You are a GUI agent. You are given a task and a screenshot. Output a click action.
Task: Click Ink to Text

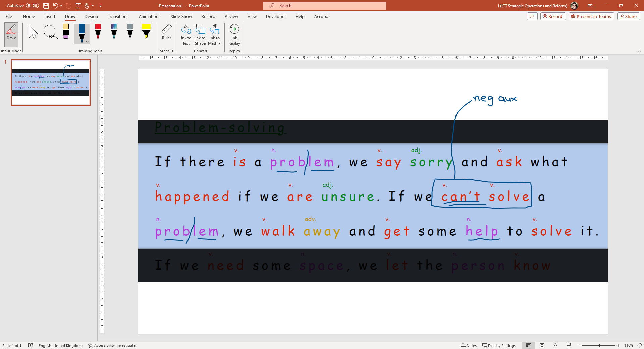pyautogui.click(x=186, y=35)
